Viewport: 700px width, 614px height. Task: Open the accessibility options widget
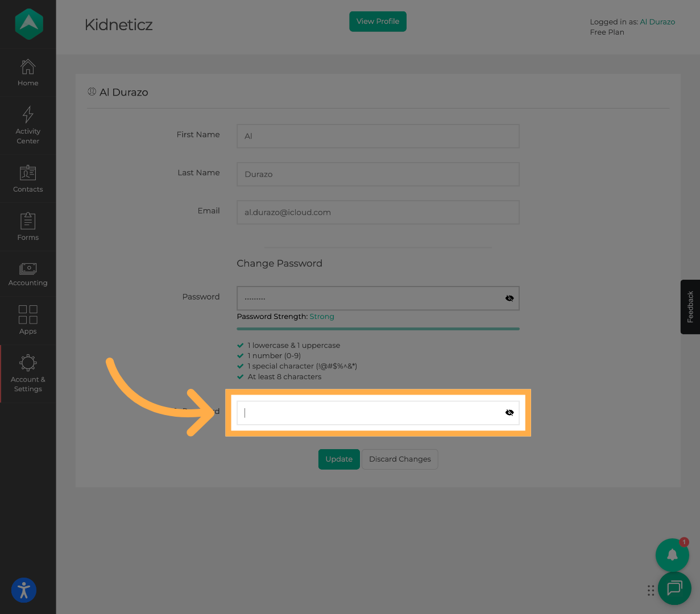(x=23, y=590)
